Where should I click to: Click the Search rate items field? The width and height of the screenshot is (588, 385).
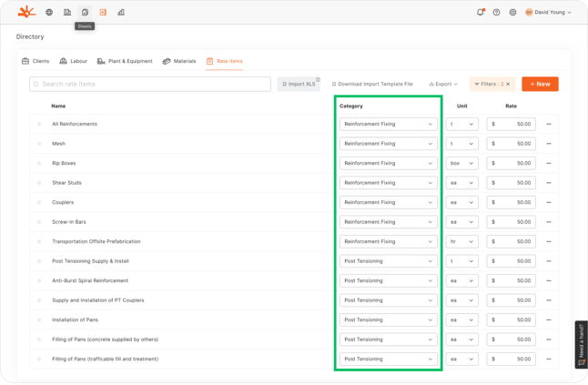click(x=150, y=84)
